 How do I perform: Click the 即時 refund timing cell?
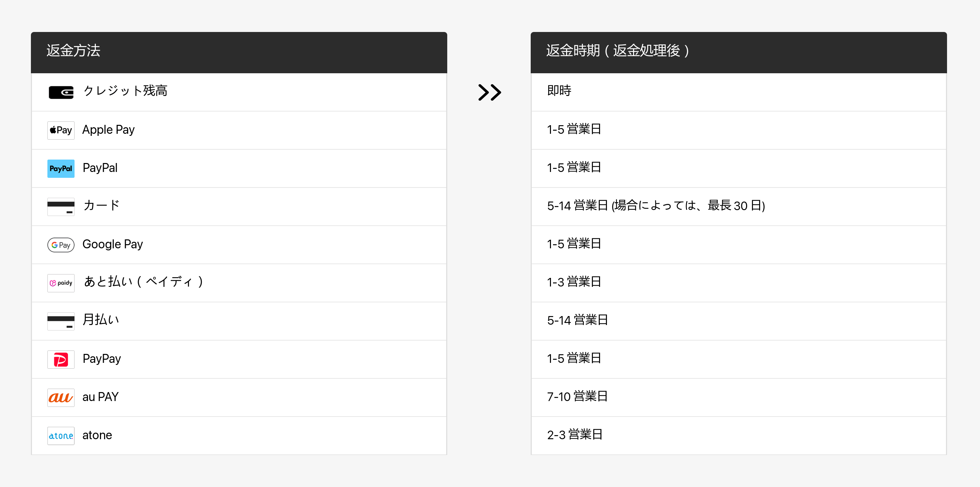pos(559,90)
